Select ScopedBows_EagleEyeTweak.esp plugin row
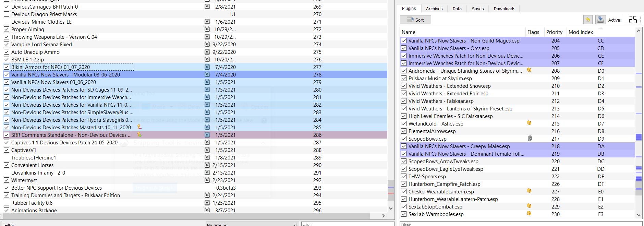 [517, 169]
